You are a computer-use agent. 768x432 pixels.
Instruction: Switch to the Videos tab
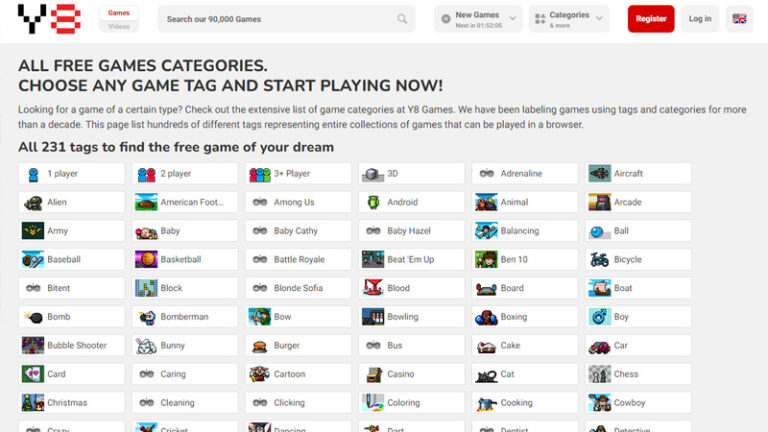[x=119, y=26]
